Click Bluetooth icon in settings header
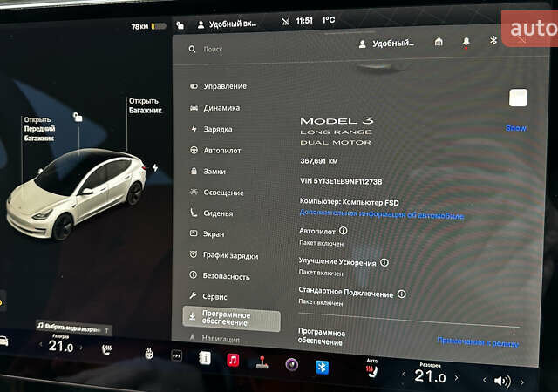Screen dimensions: 558x392 492,41
